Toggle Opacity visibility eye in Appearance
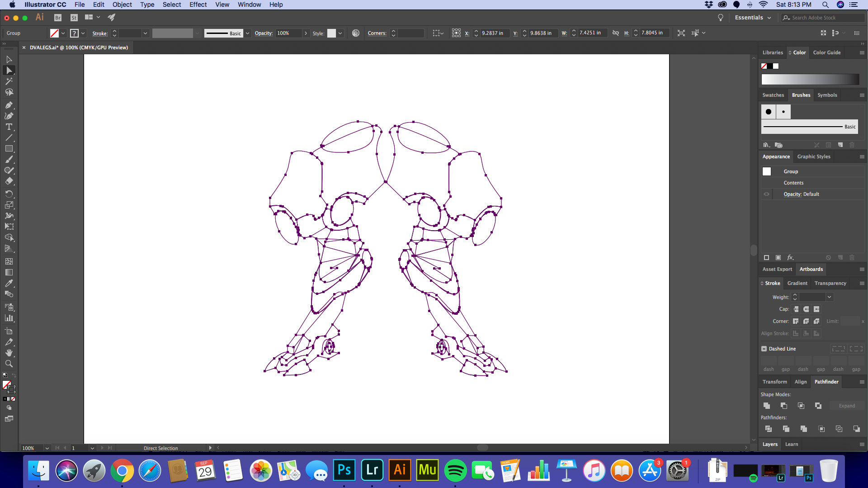 point(766,194)
